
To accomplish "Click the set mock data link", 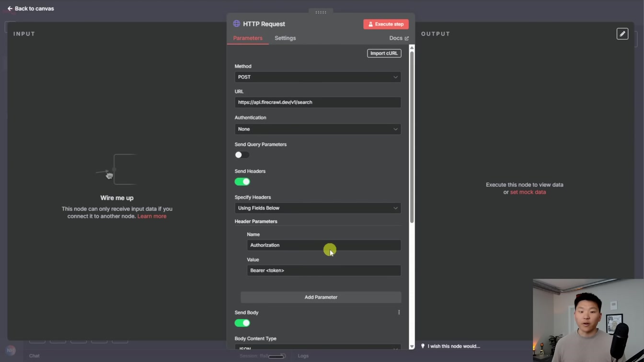I will point(528,192).
